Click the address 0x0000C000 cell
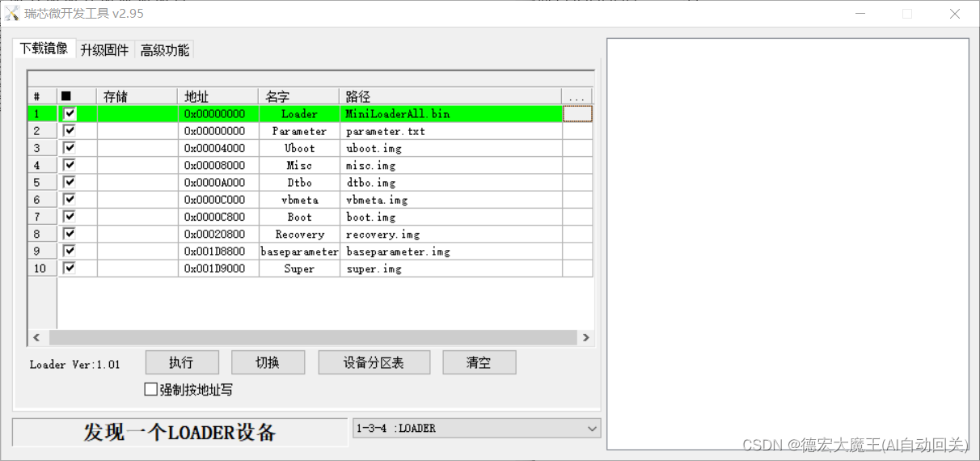Screen dimensions: 980x461 (x=218, y=200)
